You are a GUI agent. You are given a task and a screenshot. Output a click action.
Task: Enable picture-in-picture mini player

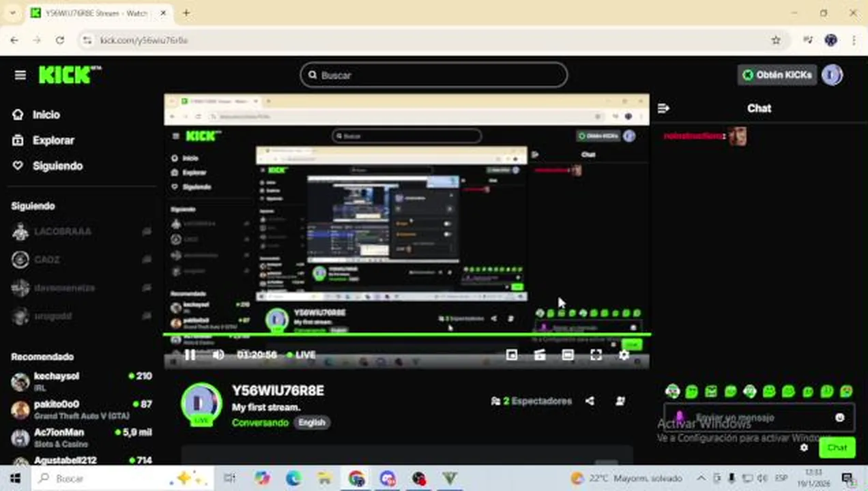512,355
